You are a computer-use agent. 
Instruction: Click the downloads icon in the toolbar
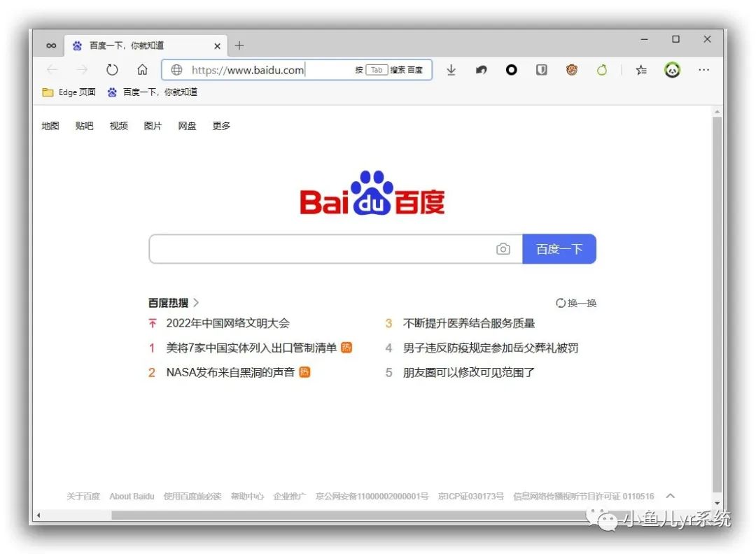[x=451, y=70]
